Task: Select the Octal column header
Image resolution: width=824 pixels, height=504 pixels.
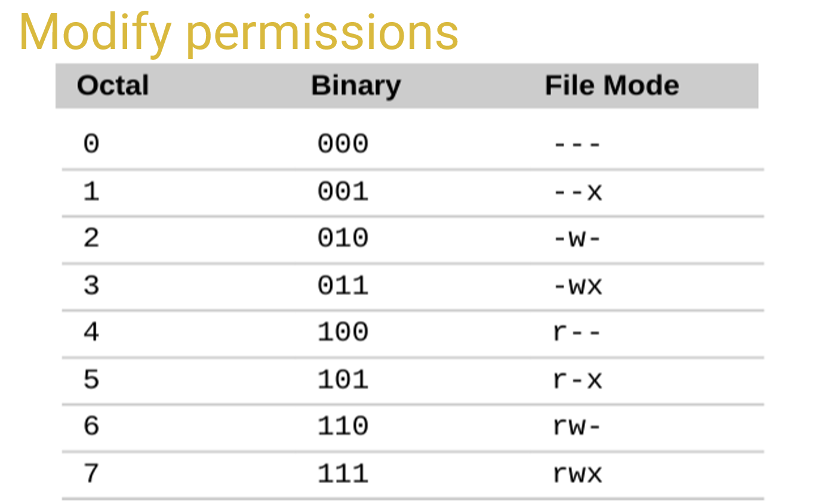Action: 113,85
